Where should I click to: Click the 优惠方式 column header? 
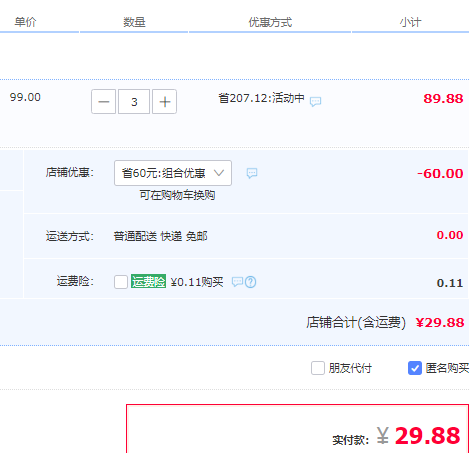coord(270,22)
